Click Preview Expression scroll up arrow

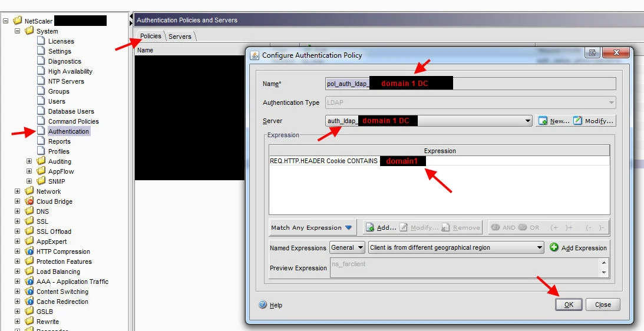tap(604, 263)
